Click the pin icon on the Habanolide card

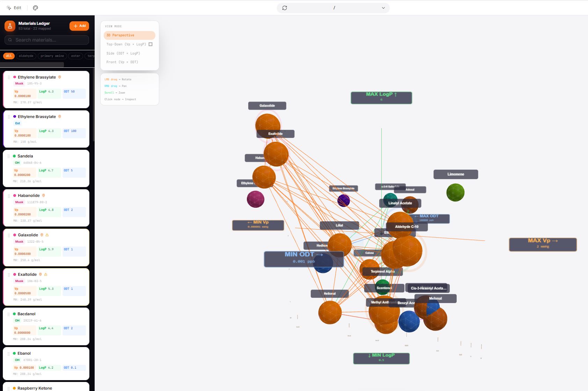43,195
